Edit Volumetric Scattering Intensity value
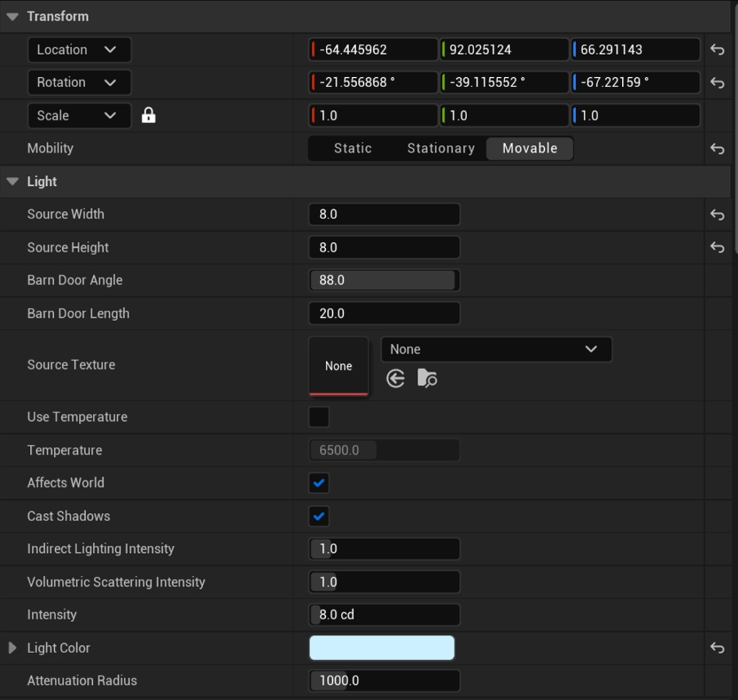 [x=384, y=582]
